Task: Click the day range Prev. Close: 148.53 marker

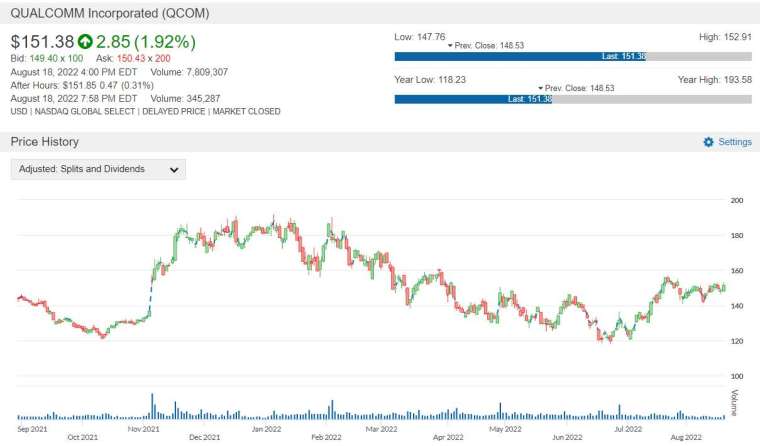Action: click(x=486, y=46)
